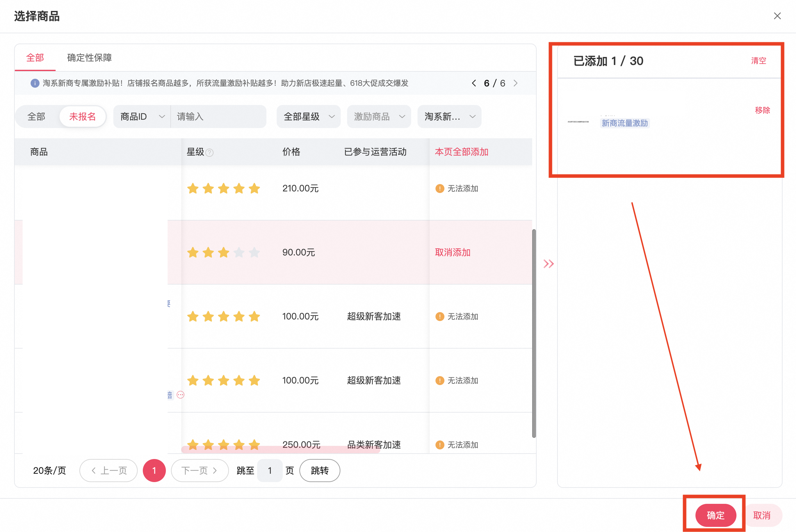
Task: Click the 确定 confirm button
Action: click(x=716, y=515)
